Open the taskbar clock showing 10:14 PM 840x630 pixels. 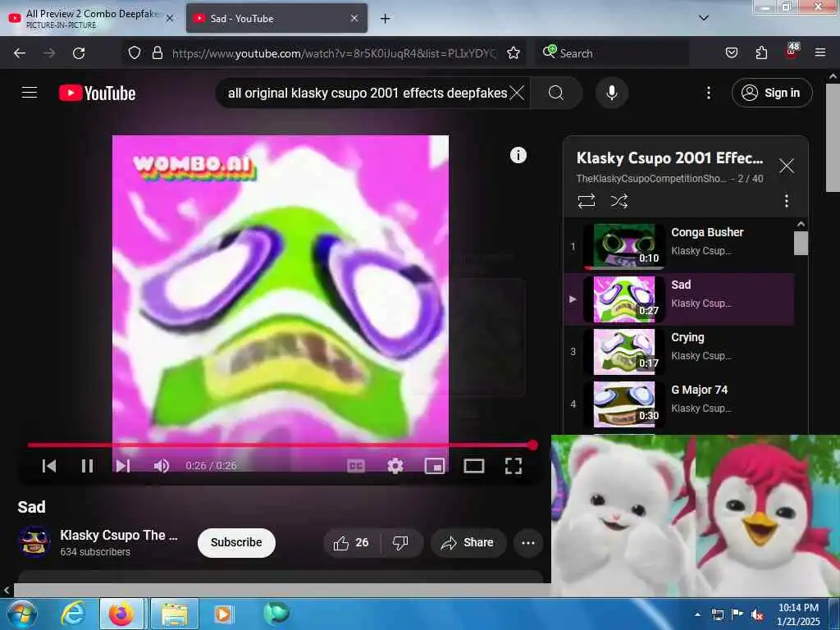tap(797, 614)
